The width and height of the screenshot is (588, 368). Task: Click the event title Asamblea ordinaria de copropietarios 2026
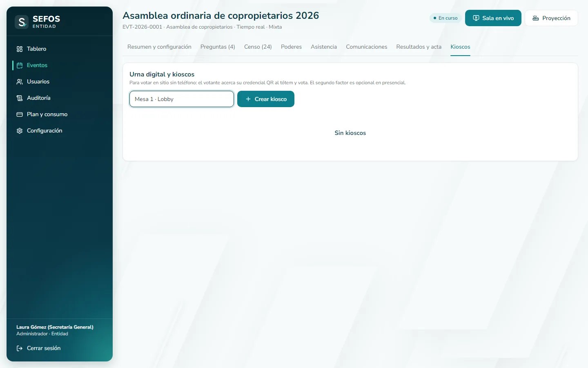[221, 16]
